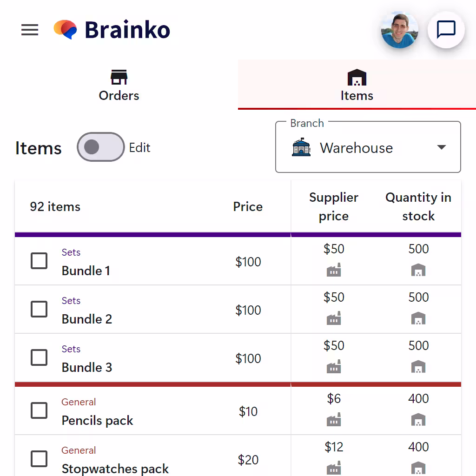The height and width of the screenshot is (476, 476).
Task: Open the hamburger navigation menu
Action: pyautogui.click(x=30, y=30)
